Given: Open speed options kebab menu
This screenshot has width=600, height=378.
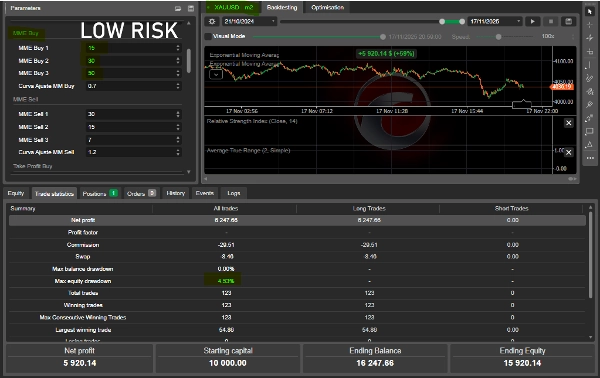Looking at the screenshot, I should point(573,37).
